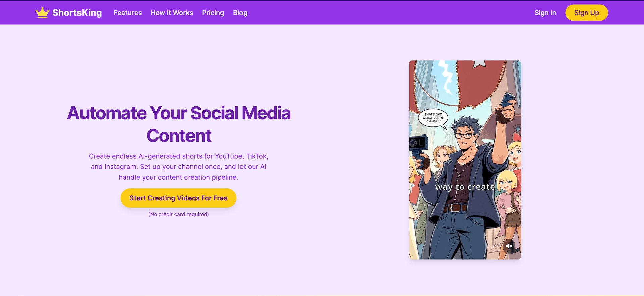The height and width of the screenshot is (296, 644).
Task: Select Sign In in header
Action: (545, 13)
